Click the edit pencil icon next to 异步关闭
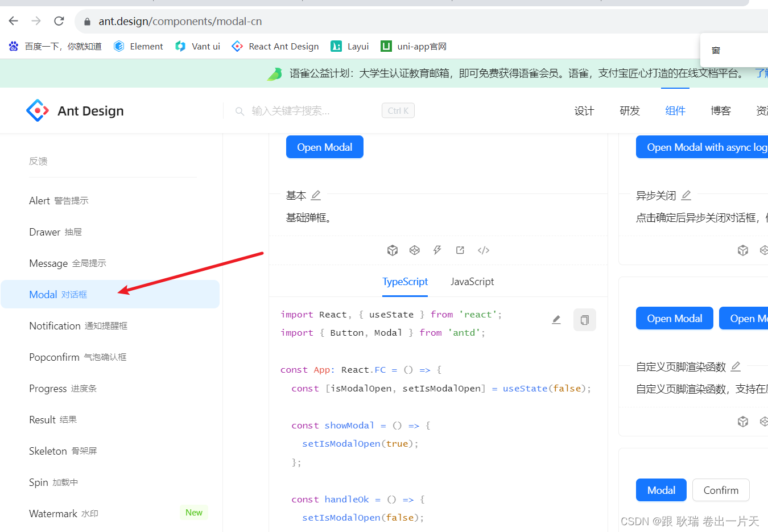The image size is (768, 532). click(686, 195)
